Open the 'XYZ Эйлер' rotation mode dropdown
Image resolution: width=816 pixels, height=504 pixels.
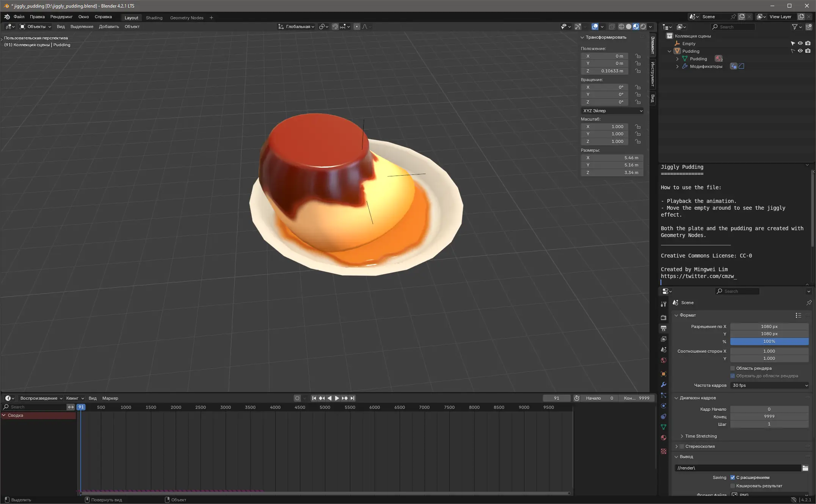coord(612,111)
